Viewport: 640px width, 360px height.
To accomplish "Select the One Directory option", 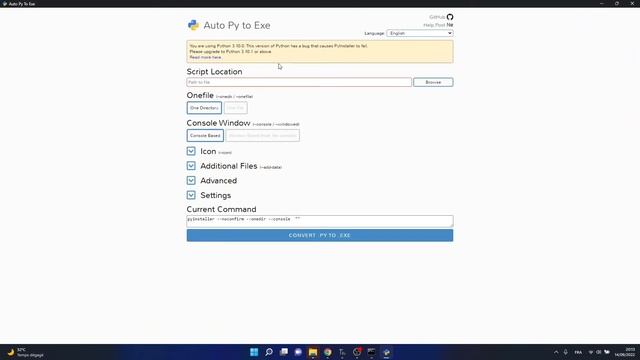I will click(204, 108).
